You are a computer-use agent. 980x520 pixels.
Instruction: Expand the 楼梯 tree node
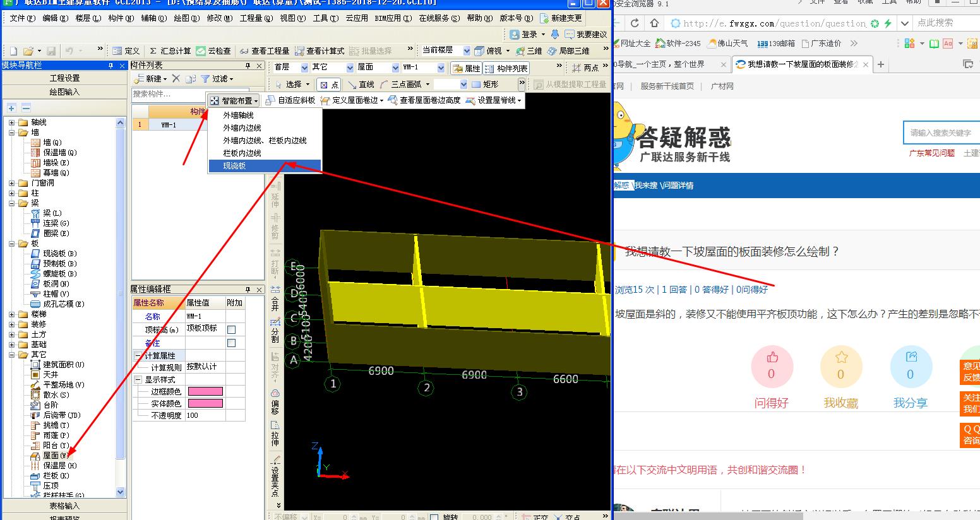12,314
